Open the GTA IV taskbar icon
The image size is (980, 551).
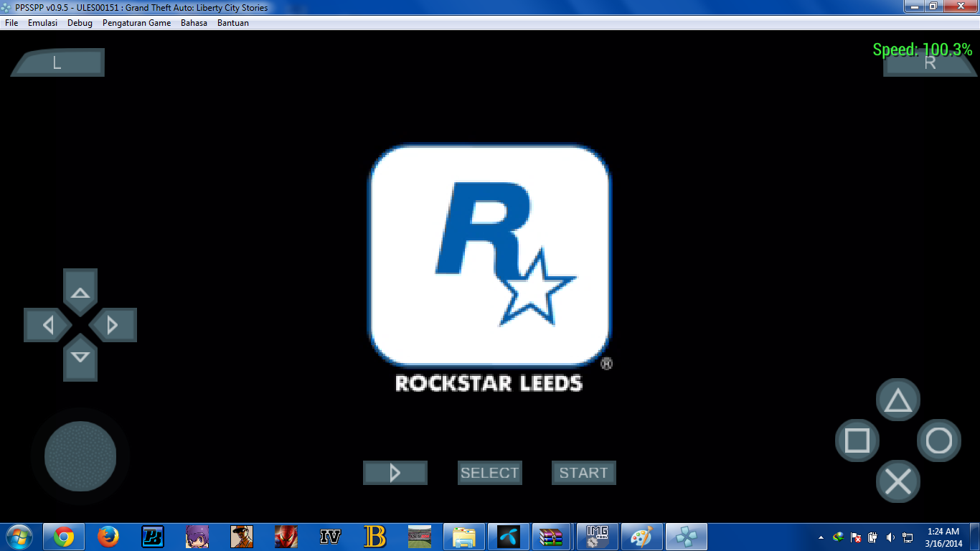tap(330, 537)
